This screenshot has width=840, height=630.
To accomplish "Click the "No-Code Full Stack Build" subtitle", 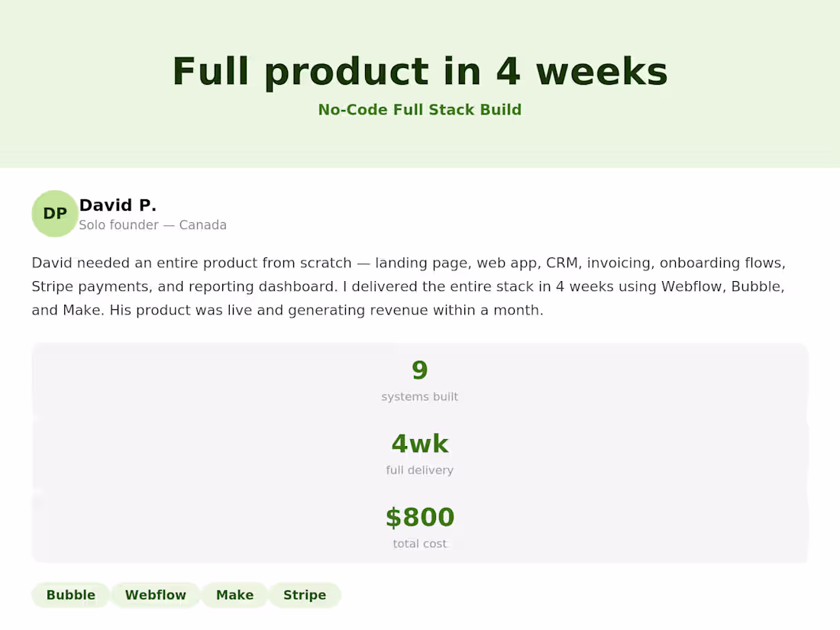I will pos(420,110).
